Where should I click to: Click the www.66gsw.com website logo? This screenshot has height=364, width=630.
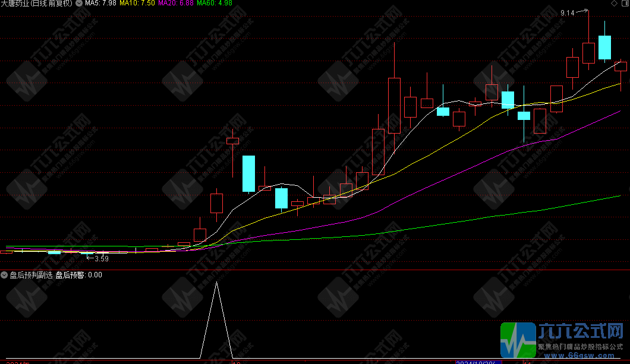562,340
